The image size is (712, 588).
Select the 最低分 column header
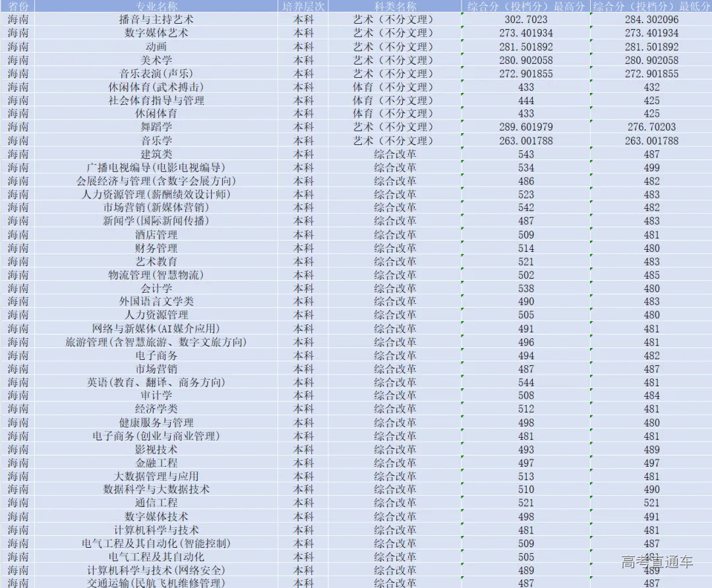tap(651, 6)
